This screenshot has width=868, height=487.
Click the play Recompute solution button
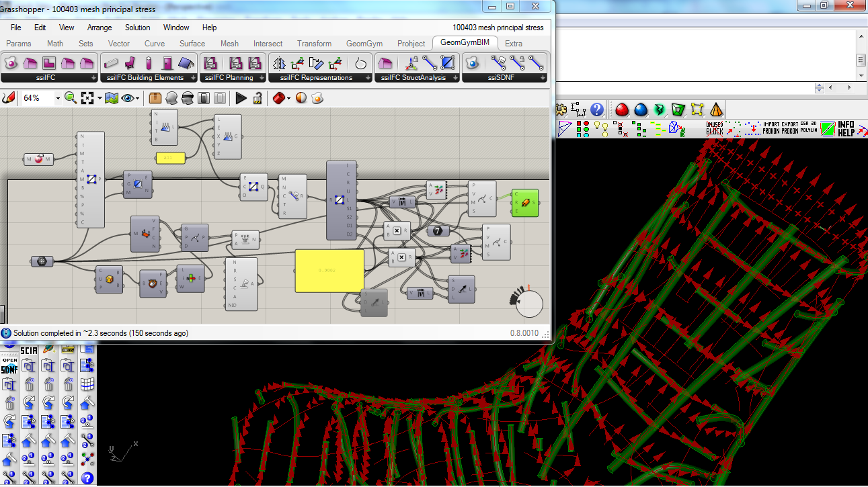pos(241,98)
